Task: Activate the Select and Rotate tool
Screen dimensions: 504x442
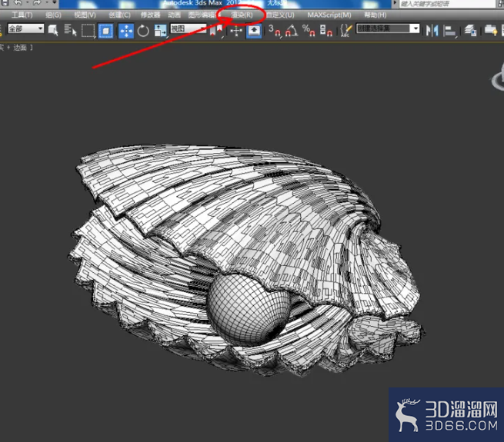Action: pyautogui.click(x=143, y=31)
